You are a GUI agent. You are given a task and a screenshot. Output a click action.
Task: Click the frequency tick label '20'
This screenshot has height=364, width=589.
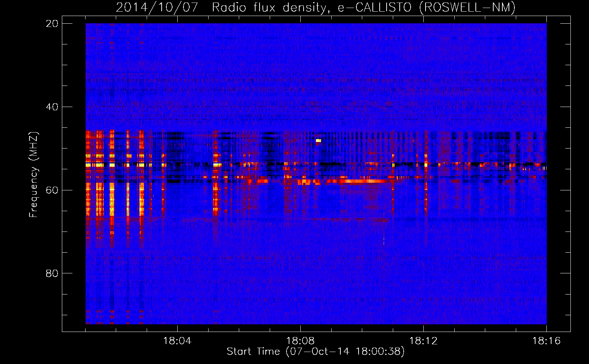pyautogui.click(x=52, y=24)
